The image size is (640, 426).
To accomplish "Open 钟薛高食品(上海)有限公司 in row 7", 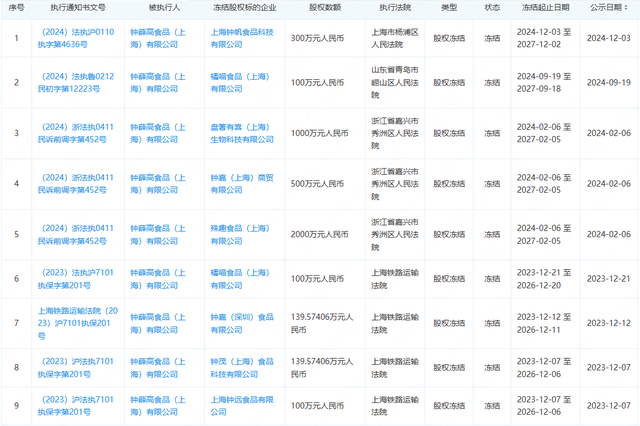I will click(158, 323).
